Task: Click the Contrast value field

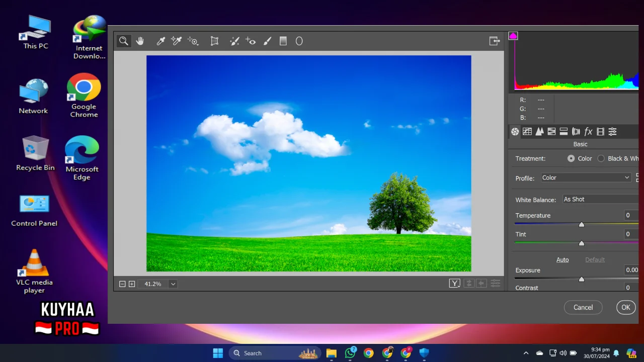Action: coord(631,288)
